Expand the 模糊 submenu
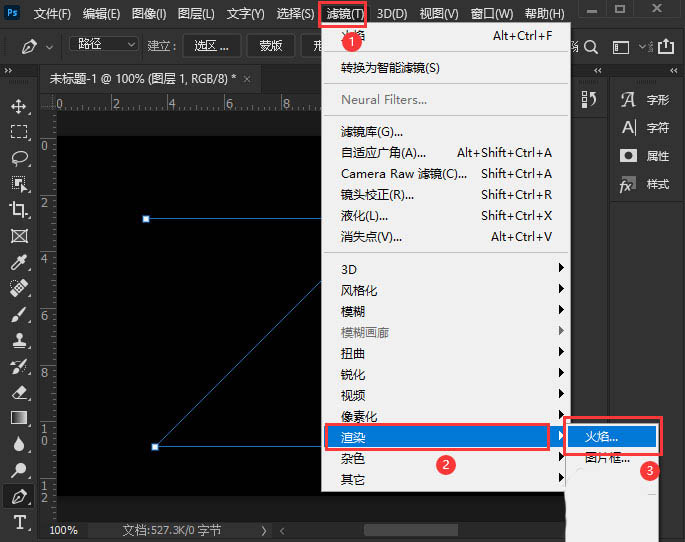685x542 pixels. pos(445,311)
